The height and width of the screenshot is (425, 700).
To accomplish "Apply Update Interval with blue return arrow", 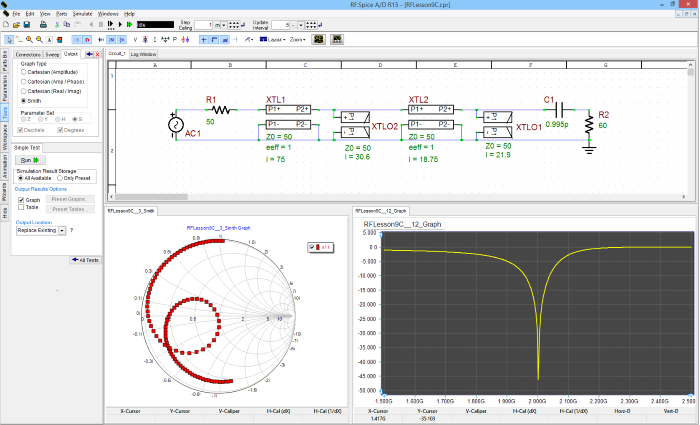I will click(x=320, y=25).
